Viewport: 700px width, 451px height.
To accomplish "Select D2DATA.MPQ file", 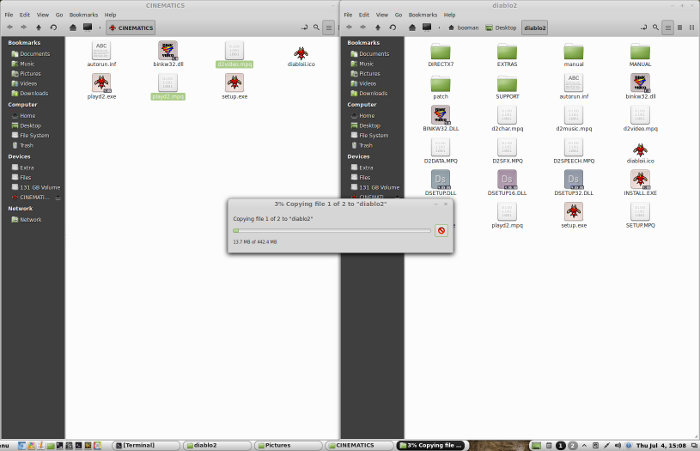I will pyautogui.click(x=441, y=151).
